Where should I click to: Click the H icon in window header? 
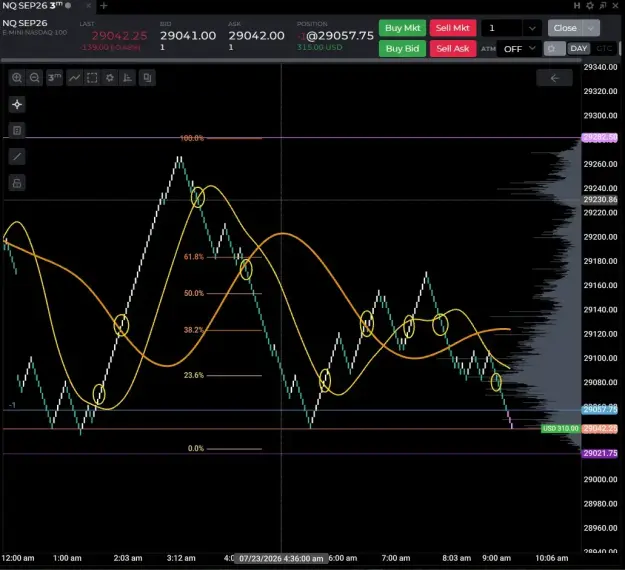[577, 6]
